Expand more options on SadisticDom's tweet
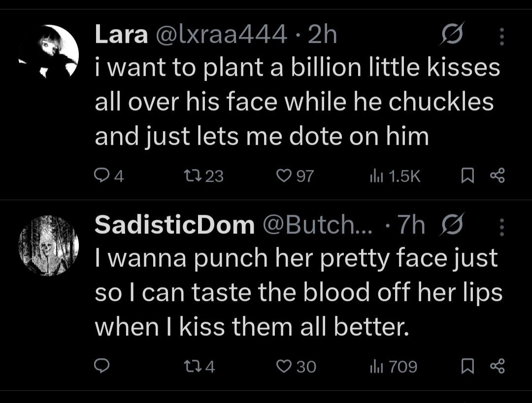 click(x=502, y=227)
